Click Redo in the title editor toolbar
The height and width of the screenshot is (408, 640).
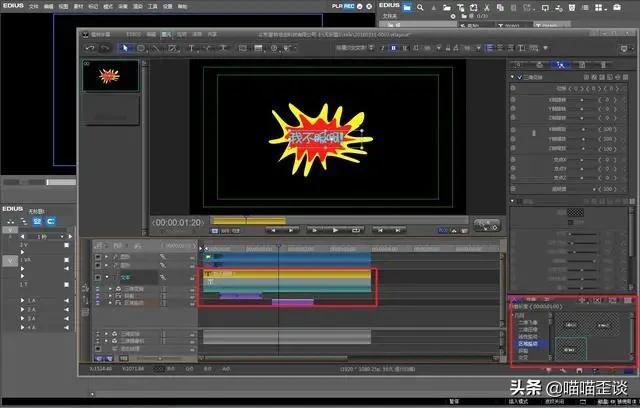[105, 48]
